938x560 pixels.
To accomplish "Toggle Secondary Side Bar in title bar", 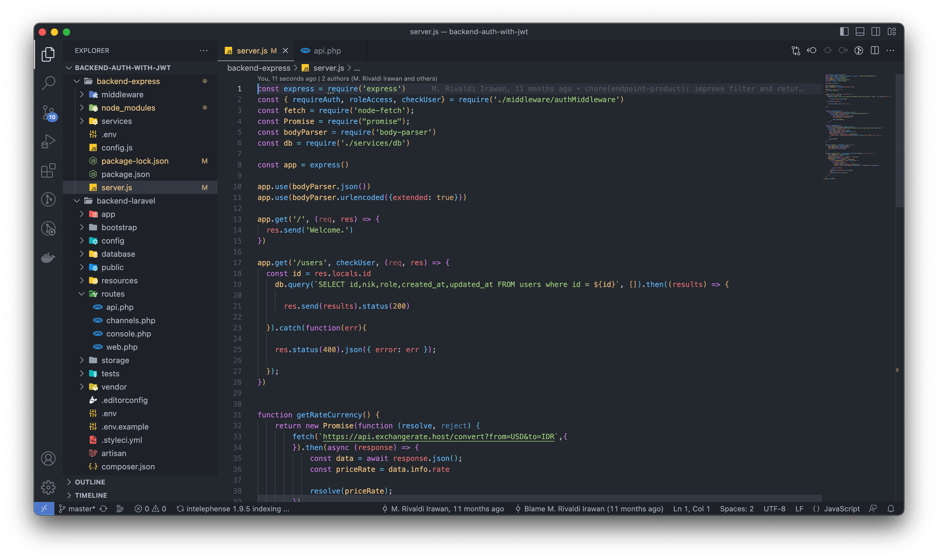I will [875, 32].
